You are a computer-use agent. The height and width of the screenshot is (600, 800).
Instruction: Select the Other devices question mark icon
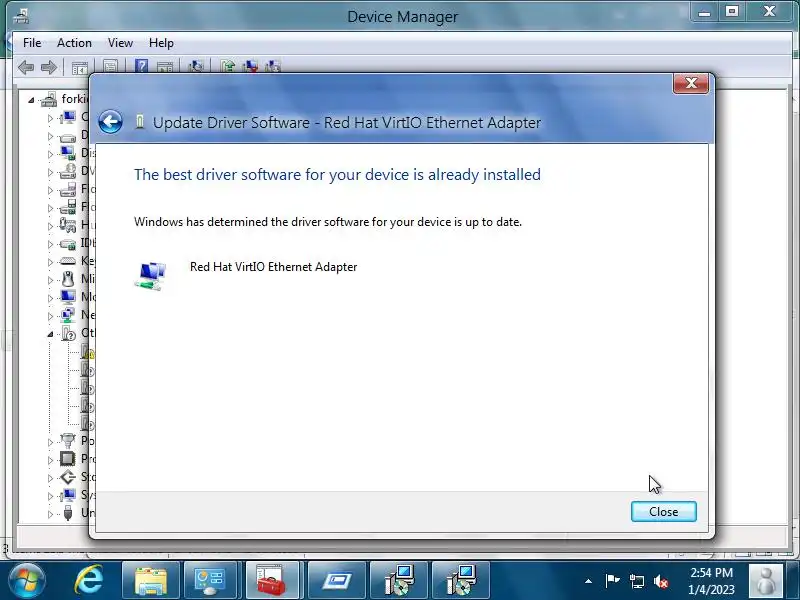pos(68,333)
